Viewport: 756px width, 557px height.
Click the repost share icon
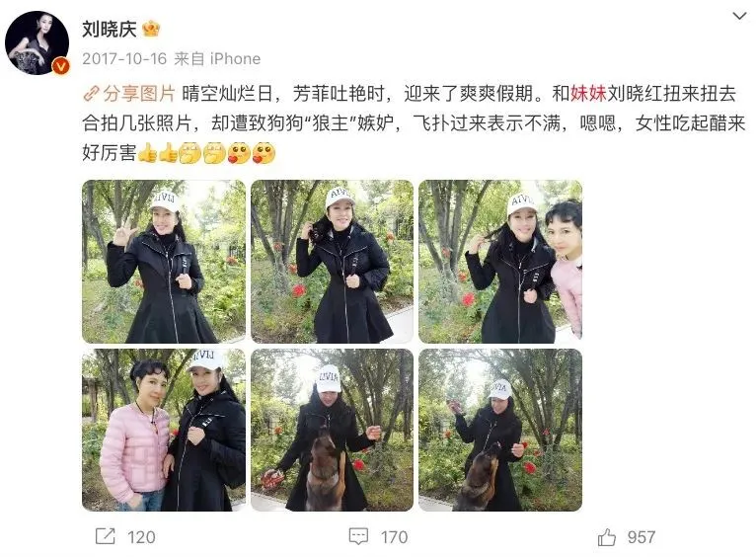click(105, 536)
